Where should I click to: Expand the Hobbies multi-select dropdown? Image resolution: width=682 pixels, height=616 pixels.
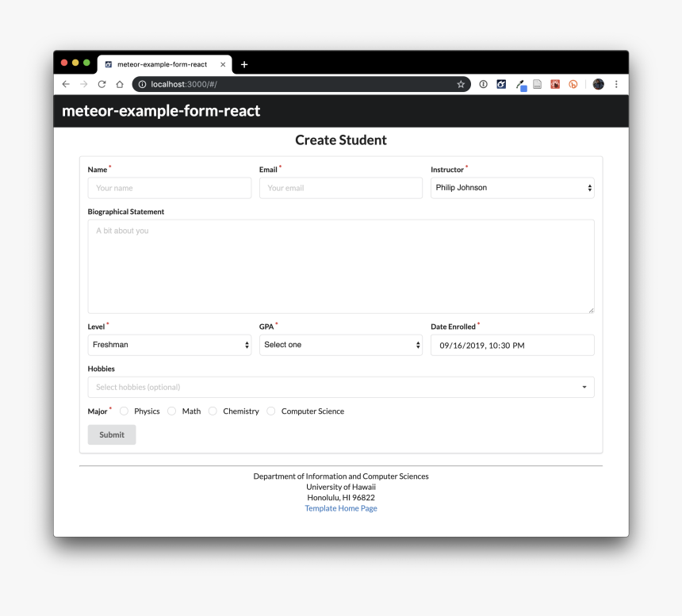341,388
